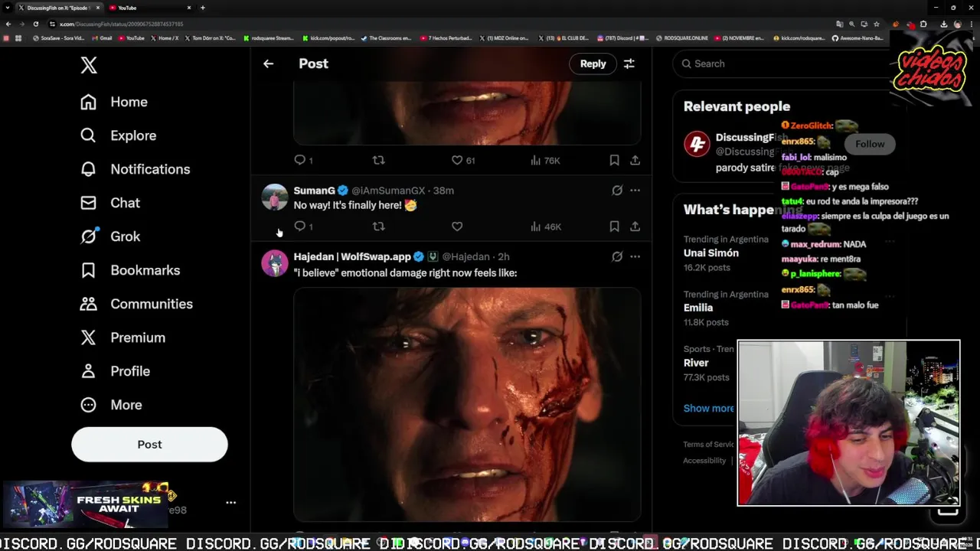This screenshot has width=980, height=551.
Task: Open Emilia trending topic
Action: (698, 308)
